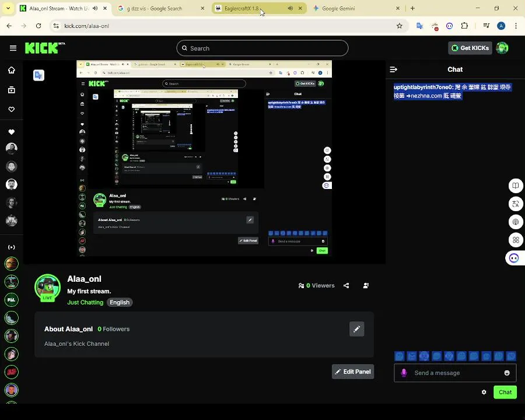Viewport: 525px width, 420px height.
Task: Click the translate language side-panel icon
Action: pyautogui.click(x=516, y=204)
